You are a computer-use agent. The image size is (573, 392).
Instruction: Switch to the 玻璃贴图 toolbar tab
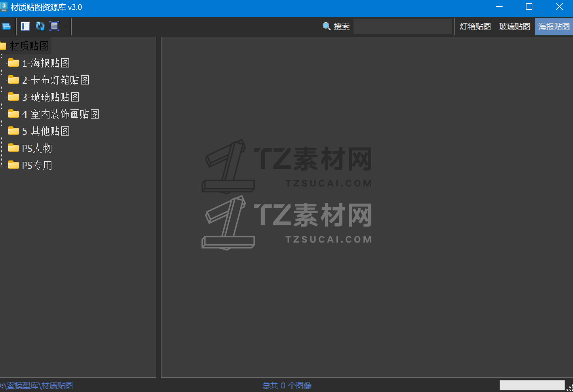(x=514, y=26)
